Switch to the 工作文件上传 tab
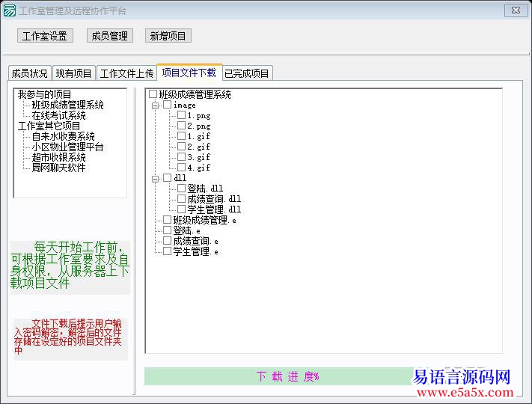The height and width of the screenshot is (404, 532). (x=126, y=73)
